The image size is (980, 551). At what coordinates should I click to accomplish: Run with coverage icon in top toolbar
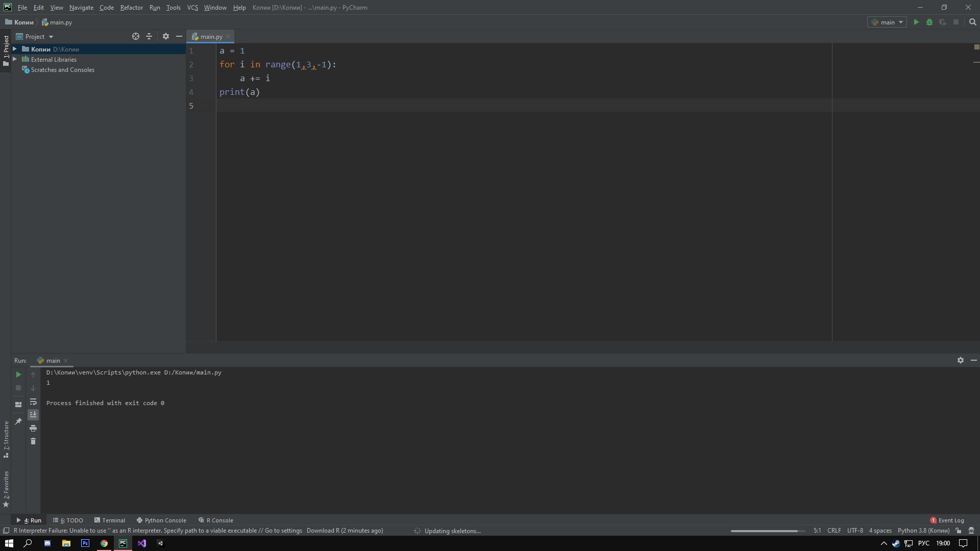tap(943, 22)
